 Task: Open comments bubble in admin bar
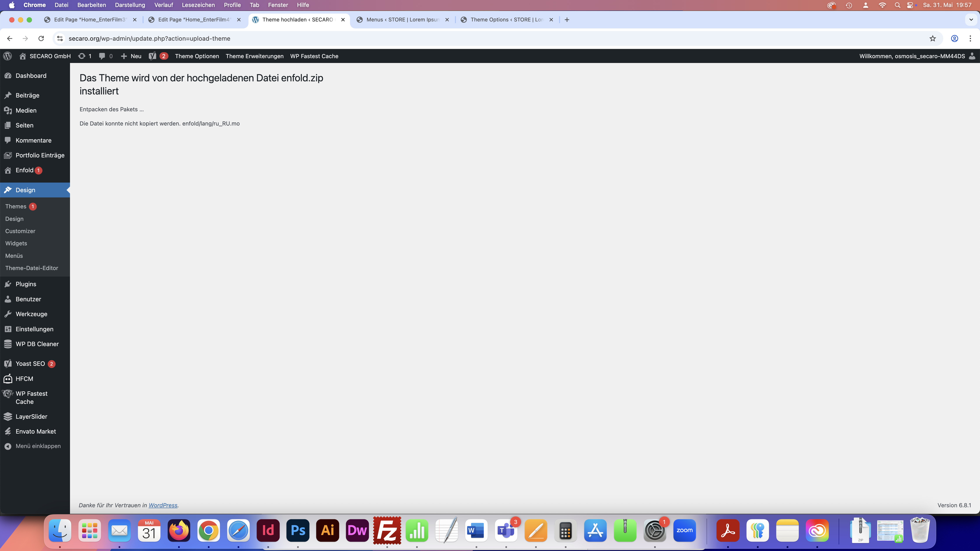tap(106, 56)
